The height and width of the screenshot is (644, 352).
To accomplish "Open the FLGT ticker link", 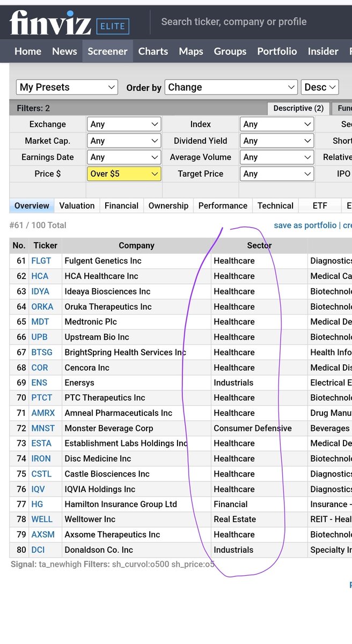I will [x=41, y=261].
